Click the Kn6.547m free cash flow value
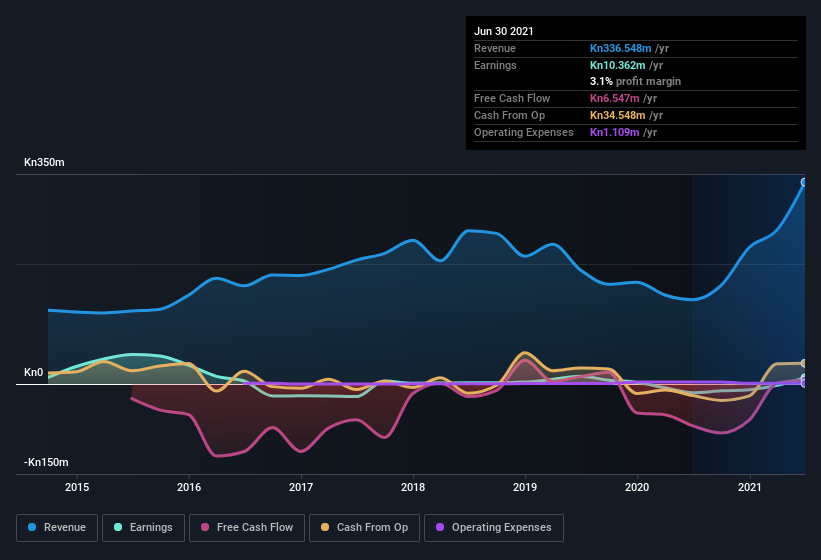This screenshot has height=560, width=821. coord(615,98)
